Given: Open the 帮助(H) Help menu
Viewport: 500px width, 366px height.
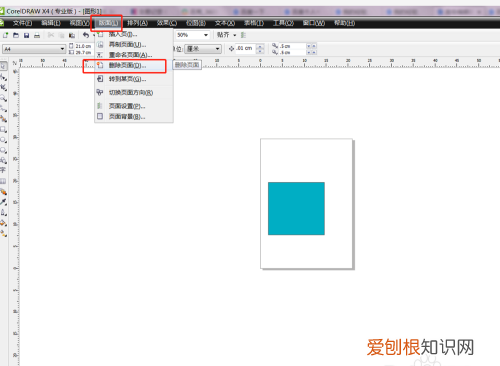Looking at the screenshot, I should (x=344, y=23).
